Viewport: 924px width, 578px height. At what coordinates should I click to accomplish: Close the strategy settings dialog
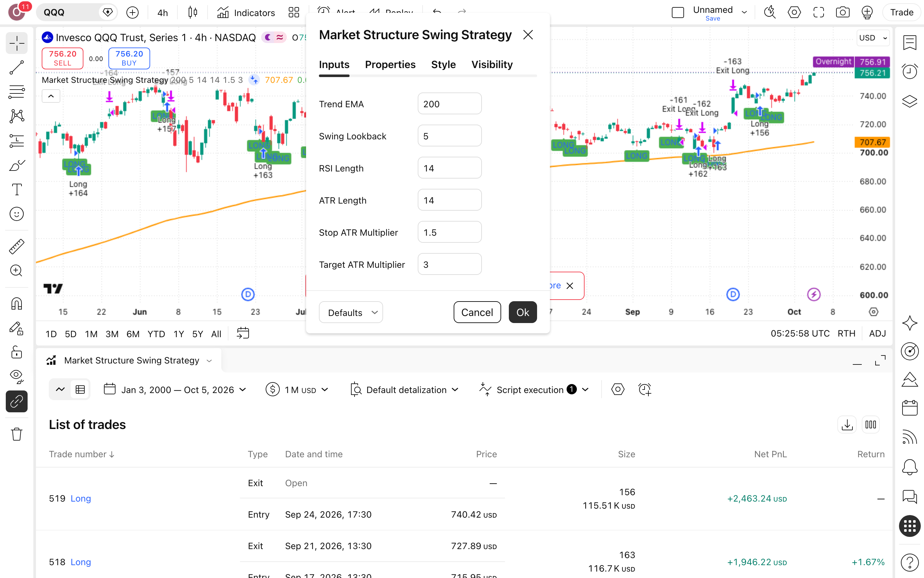528,35
